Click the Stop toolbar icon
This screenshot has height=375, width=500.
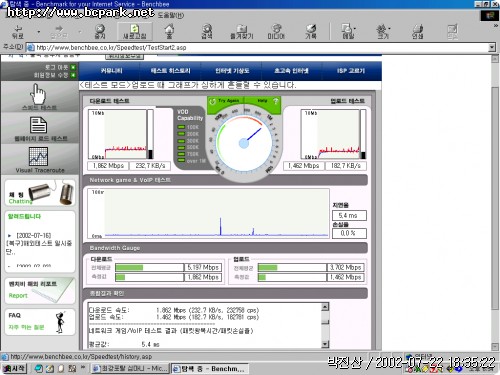[x=100, y=29]
